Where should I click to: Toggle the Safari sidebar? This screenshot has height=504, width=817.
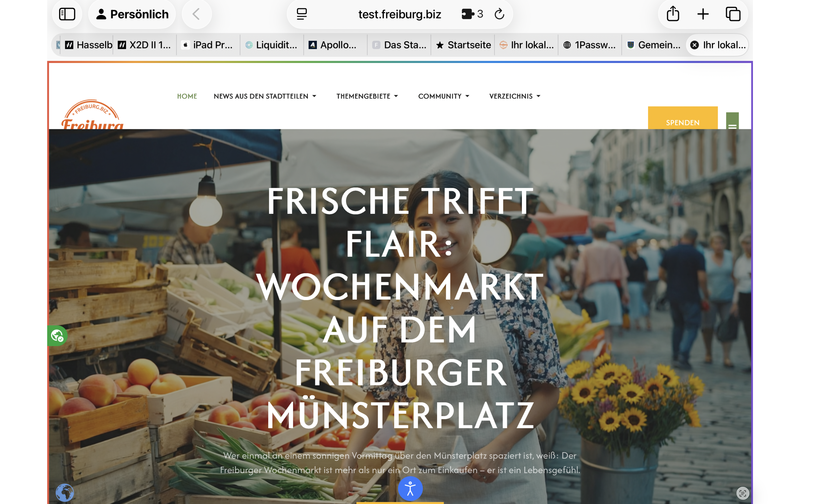pyautogui.click(x=67, y=14)
